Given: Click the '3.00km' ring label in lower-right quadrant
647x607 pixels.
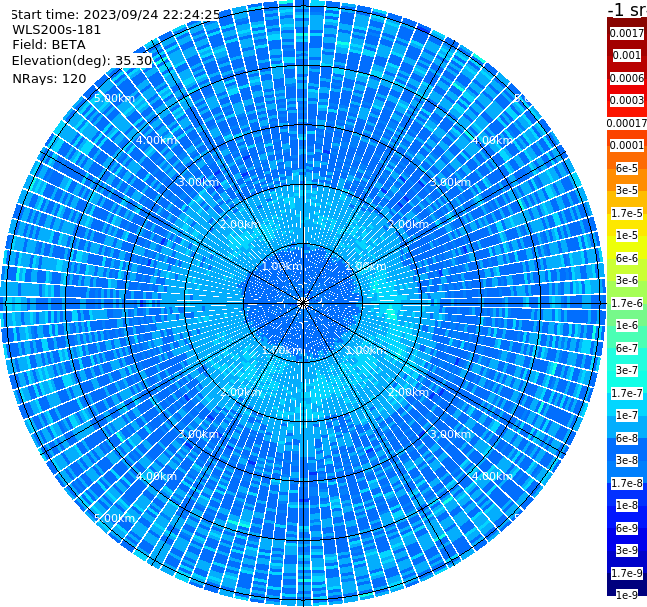Looking at the screenshot, I should click(x=450, y=434).
